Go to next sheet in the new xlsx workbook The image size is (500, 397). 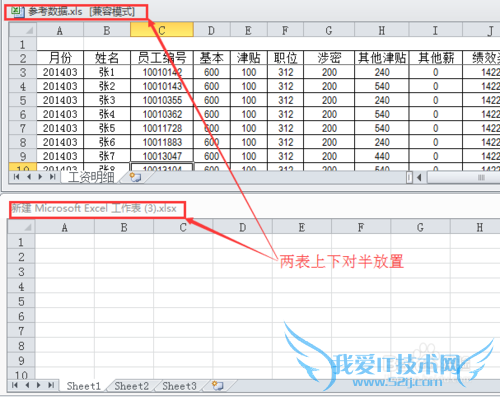point(39,385)
